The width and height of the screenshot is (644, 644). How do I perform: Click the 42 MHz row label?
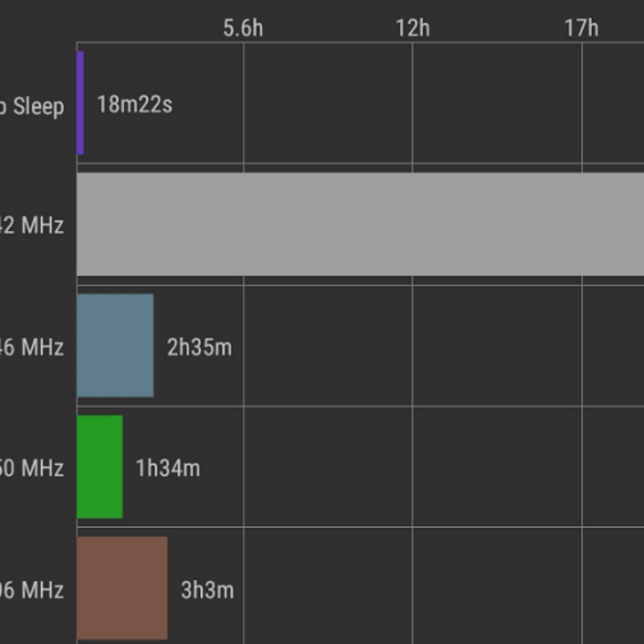point(32,225)
